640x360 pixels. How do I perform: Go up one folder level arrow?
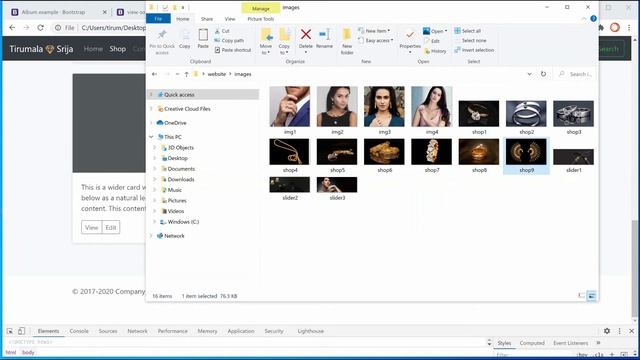[x=186, y=74]
